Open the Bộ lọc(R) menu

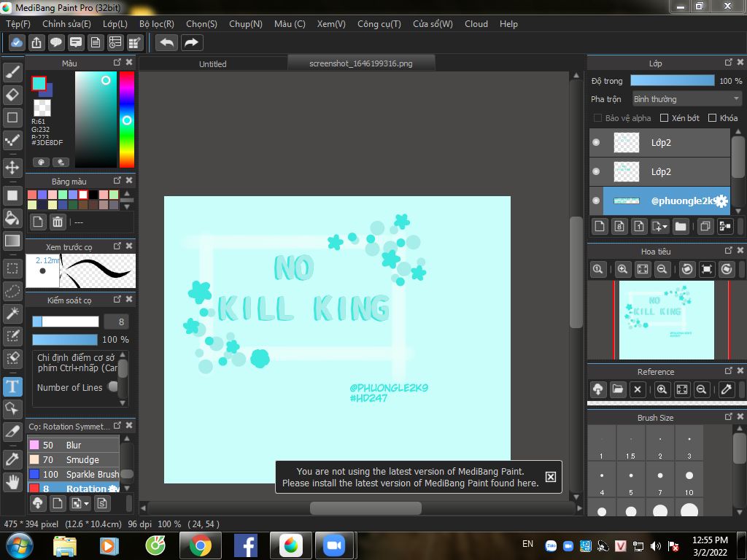tap(156, 24)
